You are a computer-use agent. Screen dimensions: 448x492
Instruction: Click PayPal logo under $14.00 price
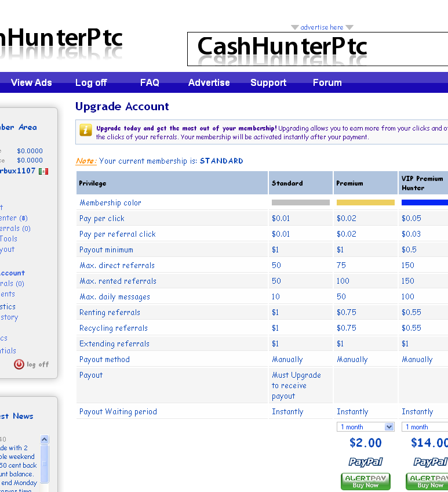(431, 462)
